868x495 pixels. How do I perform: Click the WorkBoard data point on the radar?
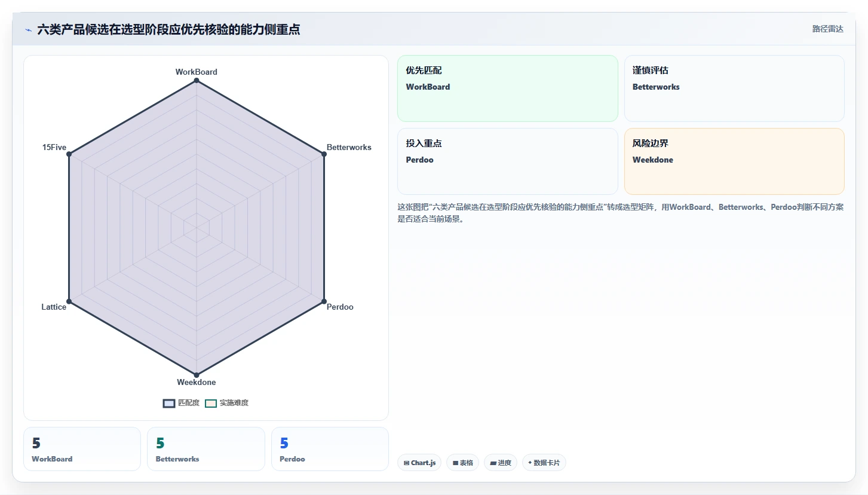(197, 80)
